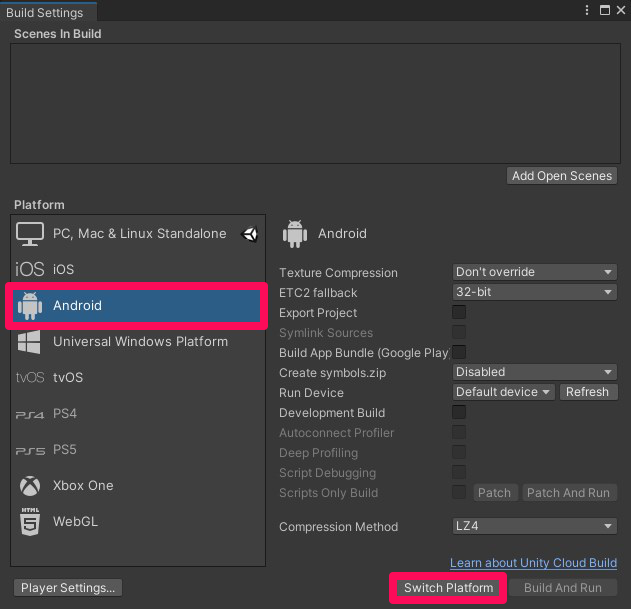Click the PC, Mac & Linux monitor icon
The width and height of the screenshot is (631, 609).
30,234
